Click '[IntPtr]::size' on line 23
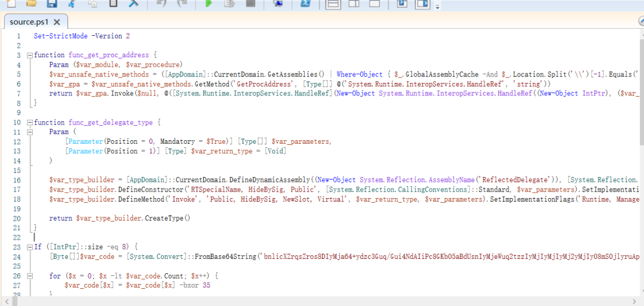Viewport: 644px width, 306px height. click(x=76, y=248)
